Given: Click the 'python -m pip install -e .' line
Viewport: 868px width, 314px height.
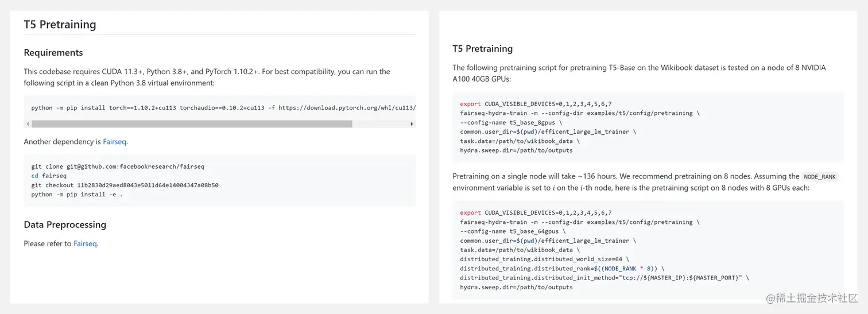Looking at the screenshot, I should 77,194.
